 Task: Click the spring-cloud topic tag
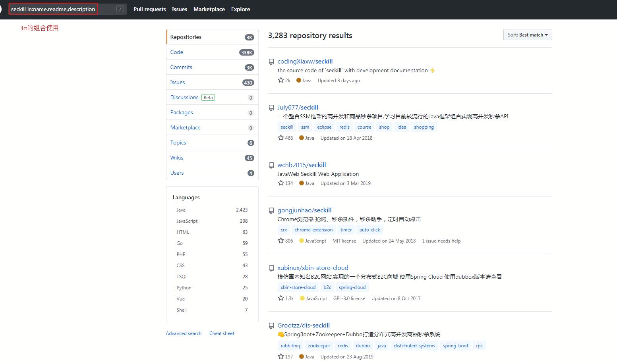point(352,287)
